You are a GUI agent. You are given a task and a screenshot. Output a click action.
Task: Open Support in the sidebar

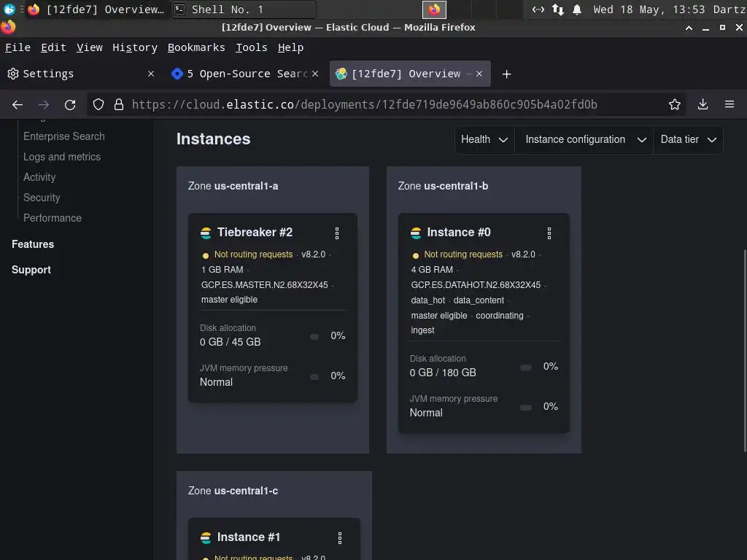[x=31, y=270]
